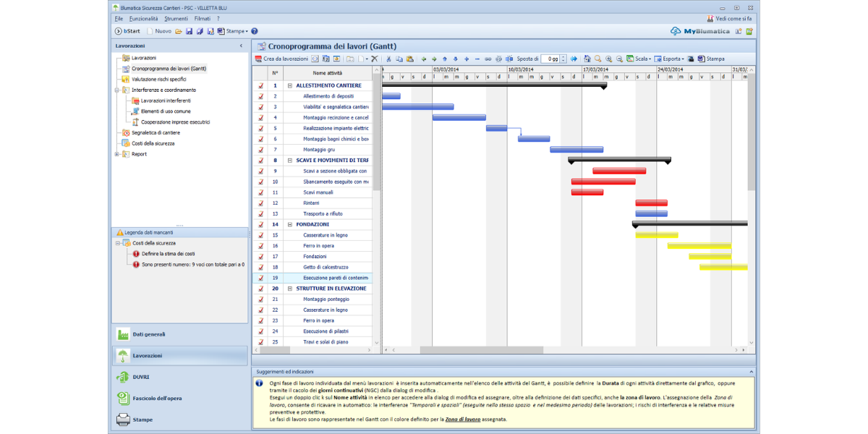The height and width of the screenshot is (434, 868).
Task: Expand the Report tree node
Action: [117, 154]
